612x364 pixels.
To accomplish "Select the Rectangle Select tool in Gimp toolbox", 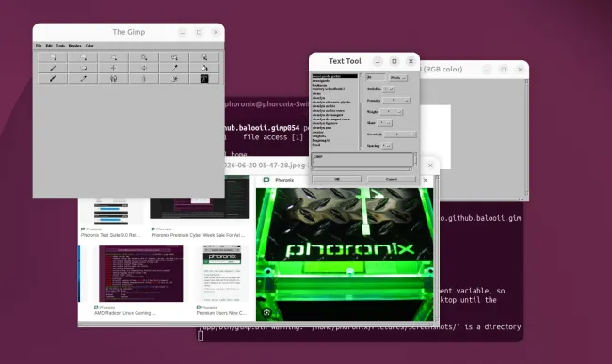I will [x=53, y=57].
